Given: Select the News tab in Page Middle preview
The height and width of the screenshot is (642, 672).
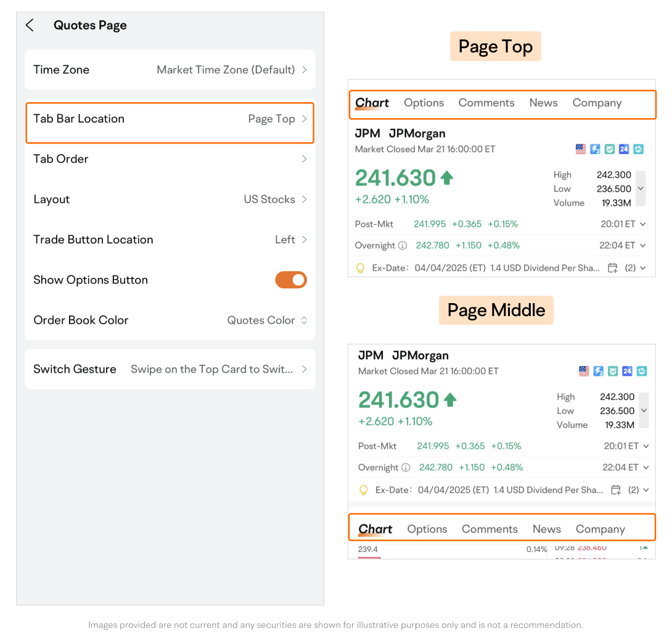Looking at the screenshot, I should (x=546, y=529).
